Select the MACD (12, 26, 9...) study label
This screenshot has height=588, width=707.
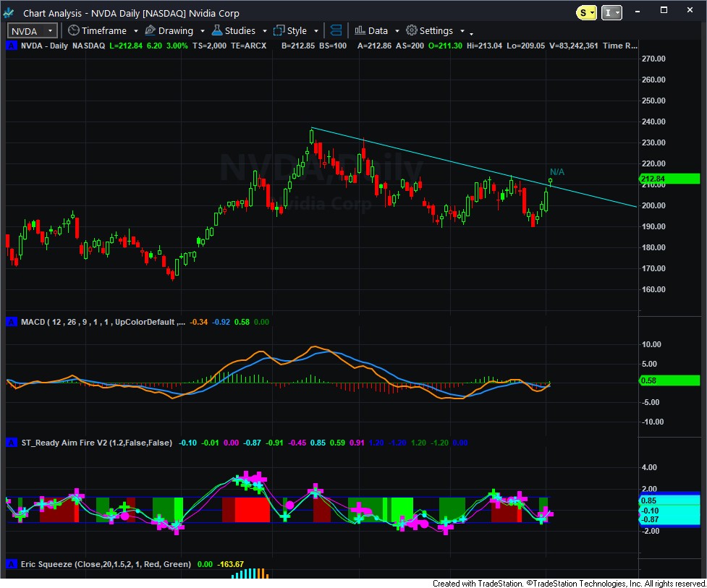point(103,322)
